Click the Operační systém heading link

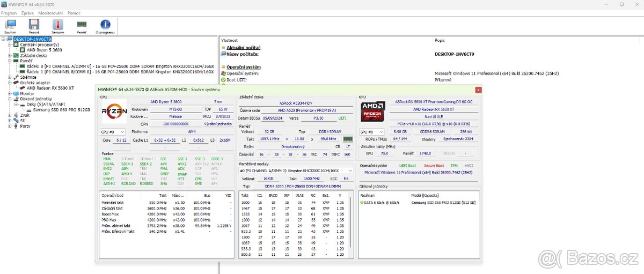(244, 67)
